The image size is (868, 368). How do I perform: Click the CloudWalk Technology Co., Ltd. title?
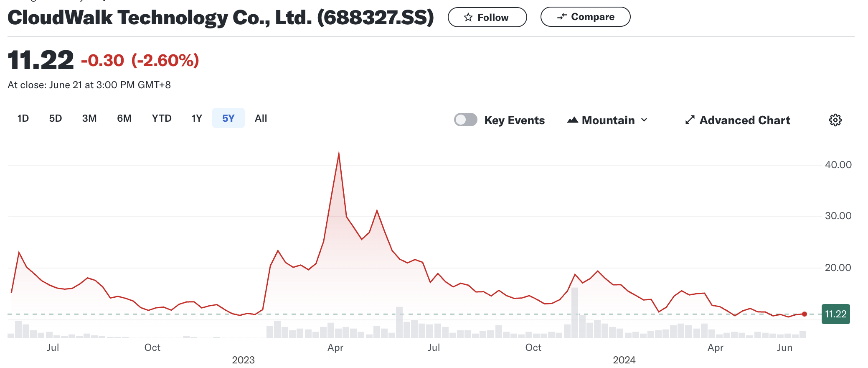tap(221, 18)
